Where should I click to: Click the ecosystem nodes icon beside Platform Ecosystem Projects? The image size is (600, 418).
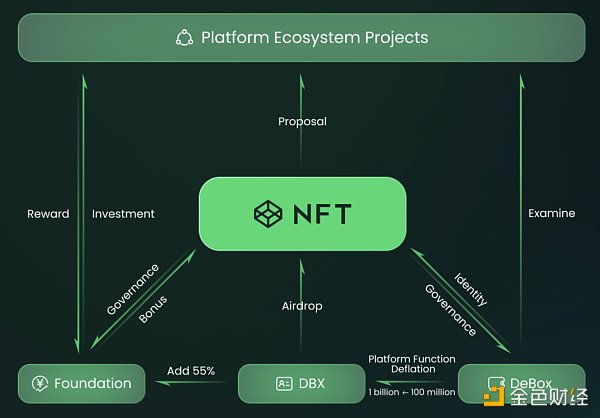(184, 38)
